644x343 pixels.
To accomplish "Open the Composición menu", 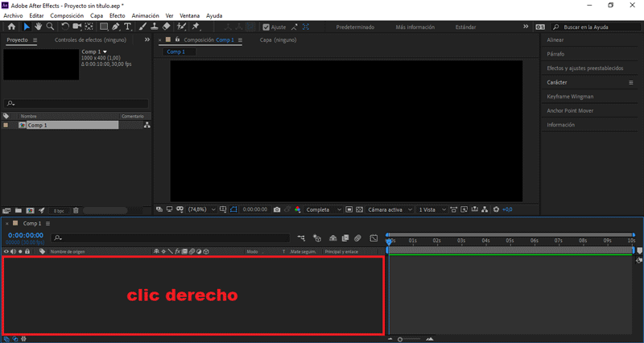I will [67, 15].
